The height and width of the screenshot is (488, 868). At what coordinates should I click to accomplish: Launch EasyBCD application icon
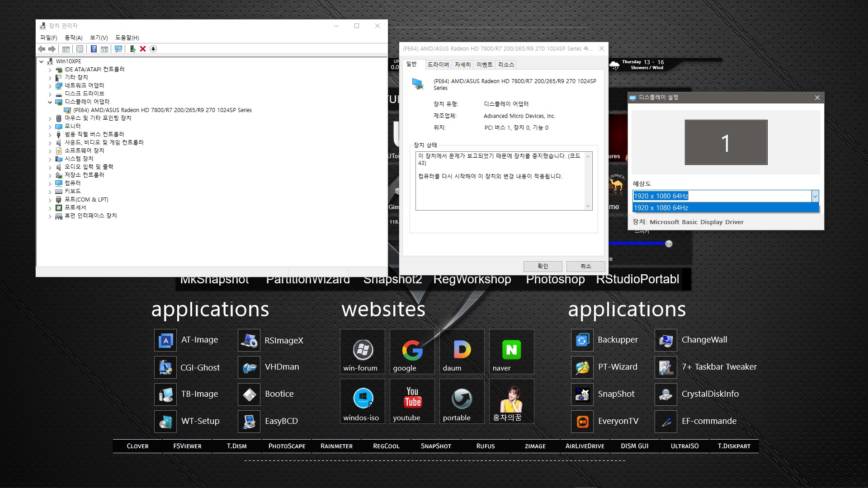tap(249, 422)
